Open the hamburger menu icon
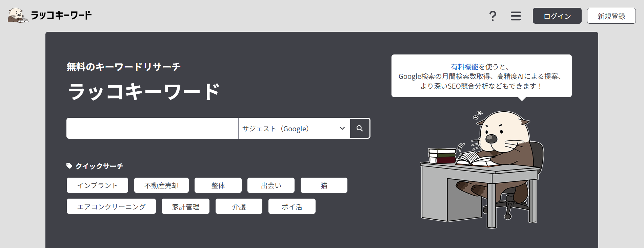This screenshot has height=248, width=644. (x=516, y=16)
